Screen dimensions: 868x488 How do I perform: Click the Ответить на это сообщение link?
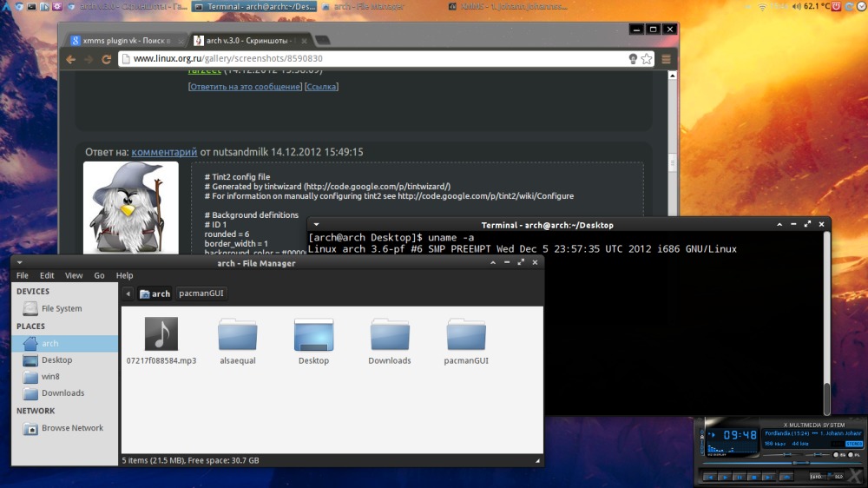click(246, 87)
